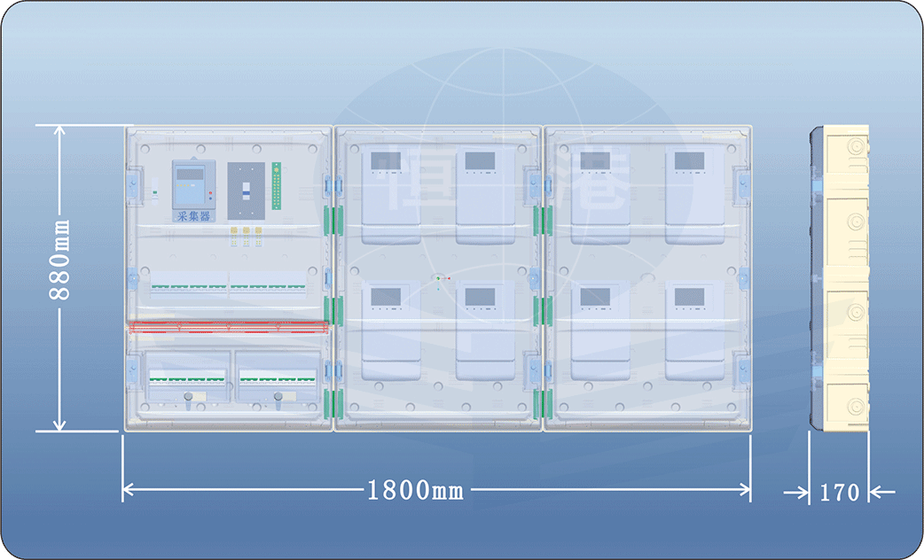Image resolution: width=924 pixels, height=560 pixels.
Task: Select the gray main circuit breaker module
Action: pos(246,190)
